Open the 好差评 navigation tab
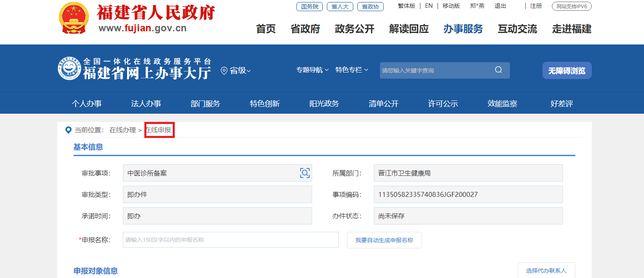This screenshot has height=278, width=644. (561, 104)
